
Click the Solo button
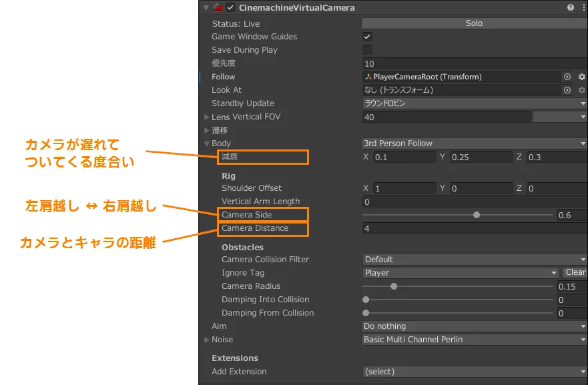[x=475, y=23]
